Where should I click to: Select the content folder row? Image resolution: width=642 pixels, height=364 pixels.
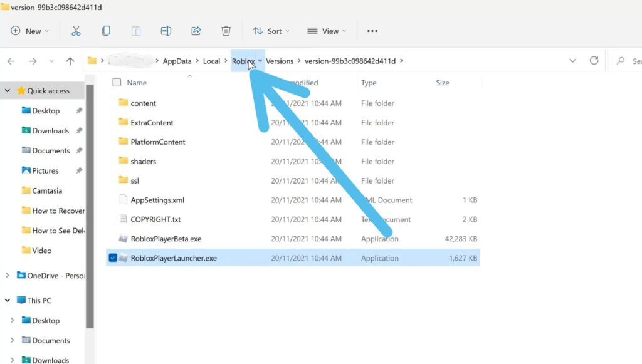point(293,103)
